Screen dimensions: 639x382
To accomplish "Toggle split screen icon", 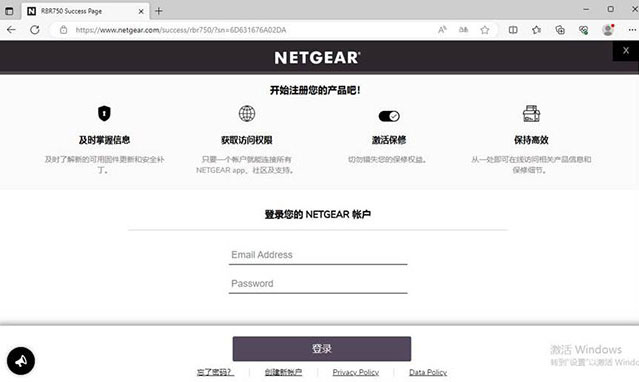I will pos(513,30).
